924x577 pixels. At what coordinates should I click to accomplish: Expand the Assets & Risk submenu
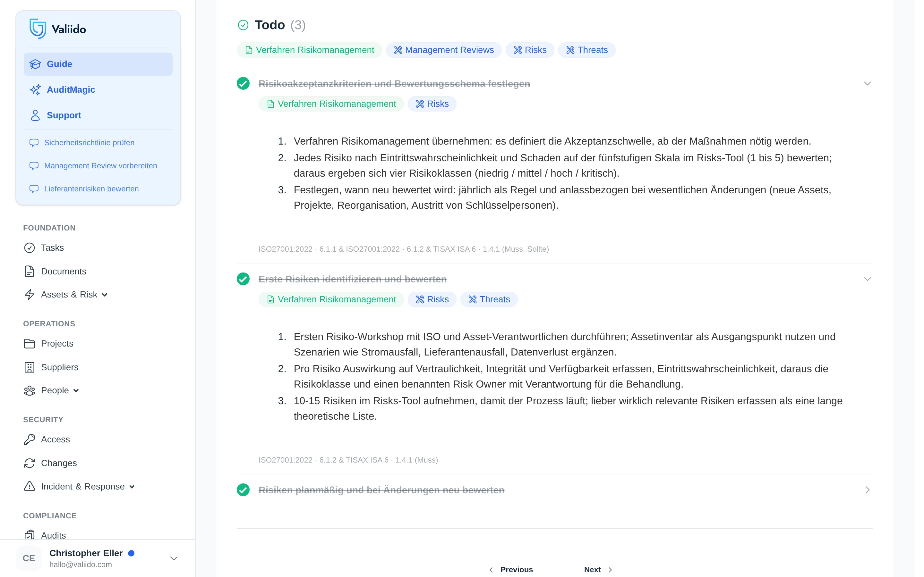click(x=105, y=295)
